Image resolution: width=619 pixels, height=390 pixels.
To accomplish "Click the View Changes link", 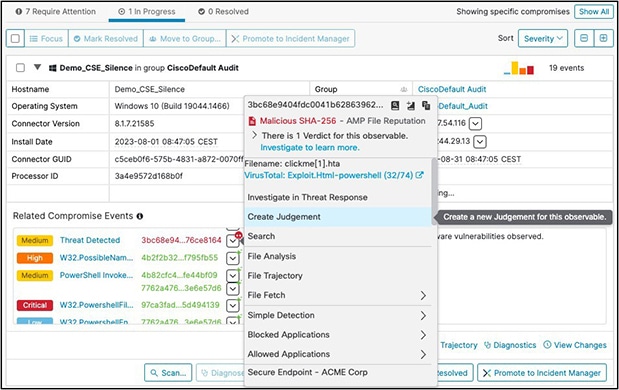I will pyautogui.click(x=575, y=345).
